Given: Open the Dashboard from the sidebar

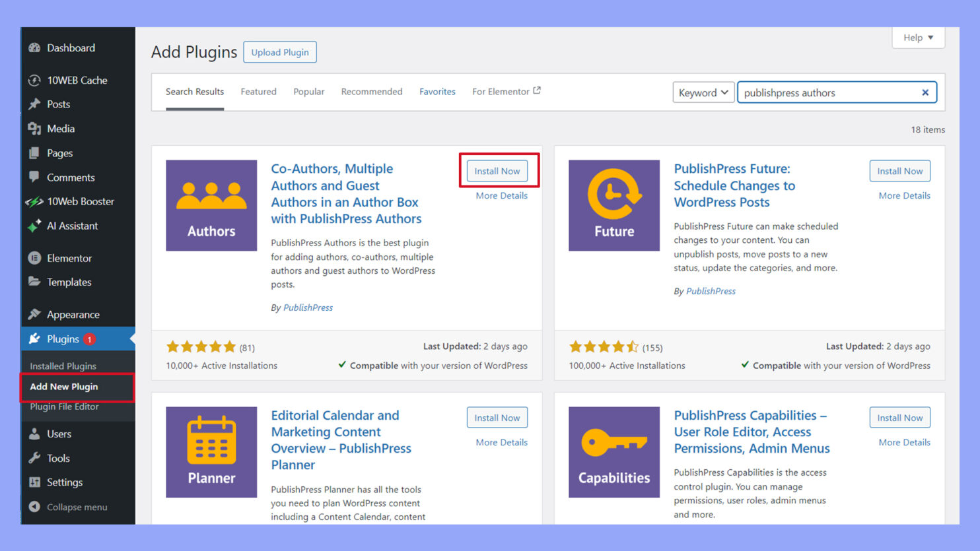Looking at the screenshot, I should click(x=34, y=48).
